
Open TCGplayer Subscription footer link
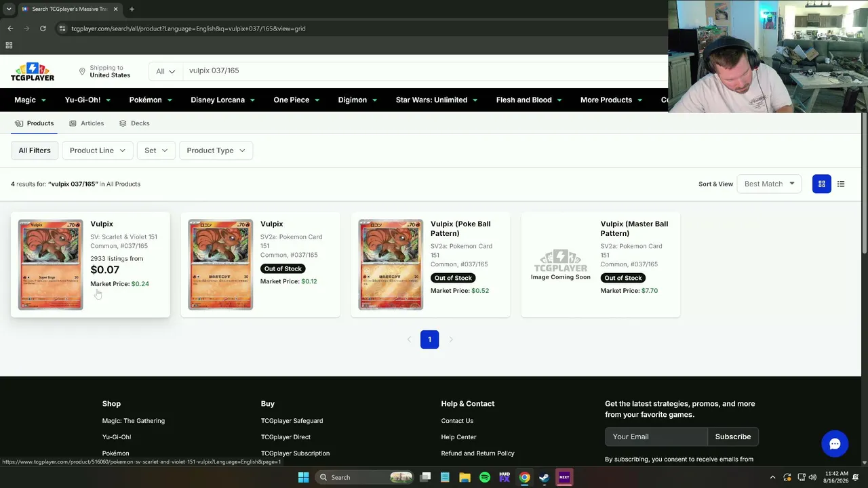pos(295,453)
